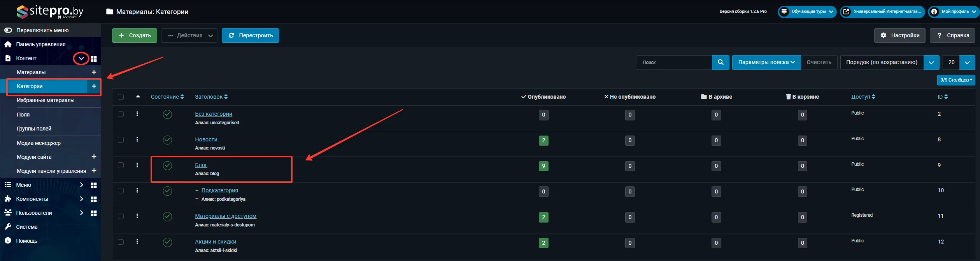The image size is (980, 261).
Task: Click the plus icon next to Материалы
Action: click(94, 72)
